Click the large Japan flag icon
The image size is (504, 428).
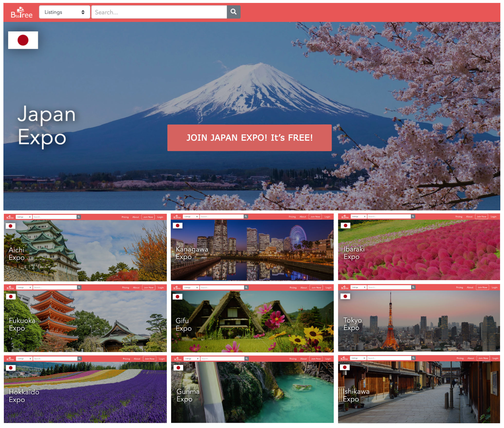[23, 40]
